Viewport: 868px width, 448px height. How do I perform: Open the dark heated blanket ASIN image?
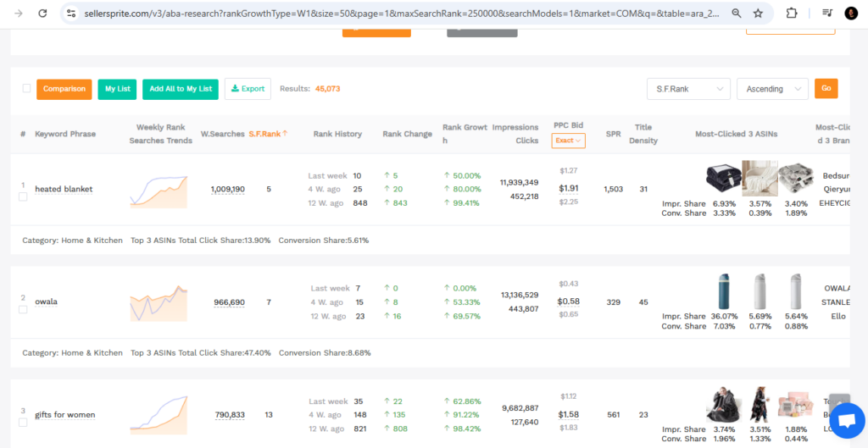(x=724, y=179)
